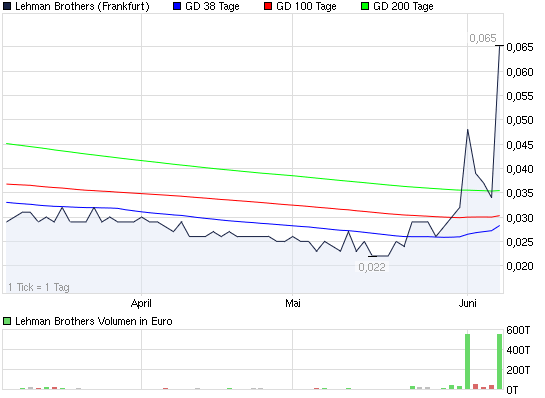Click the green volume legend swatch
This screenshot has height=398, width=545.
click(7, 321)
